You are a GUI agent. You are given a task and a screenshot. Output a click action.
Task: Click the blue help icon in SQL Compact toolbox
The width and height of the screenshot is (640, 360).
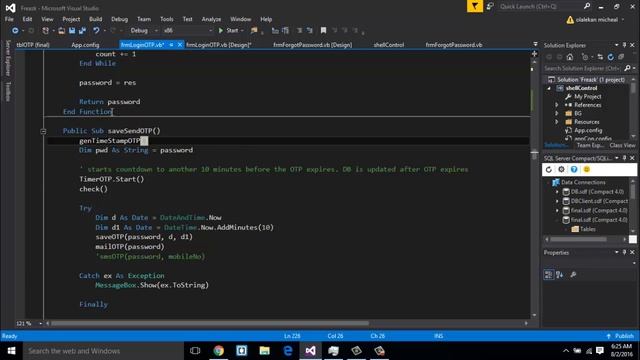(x=574, y=169)
